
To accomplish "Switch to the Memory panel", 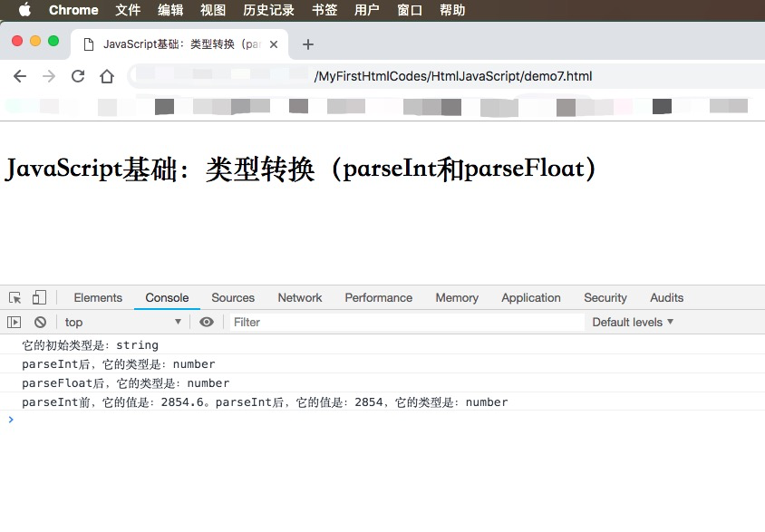I will [x=457, y=297].
